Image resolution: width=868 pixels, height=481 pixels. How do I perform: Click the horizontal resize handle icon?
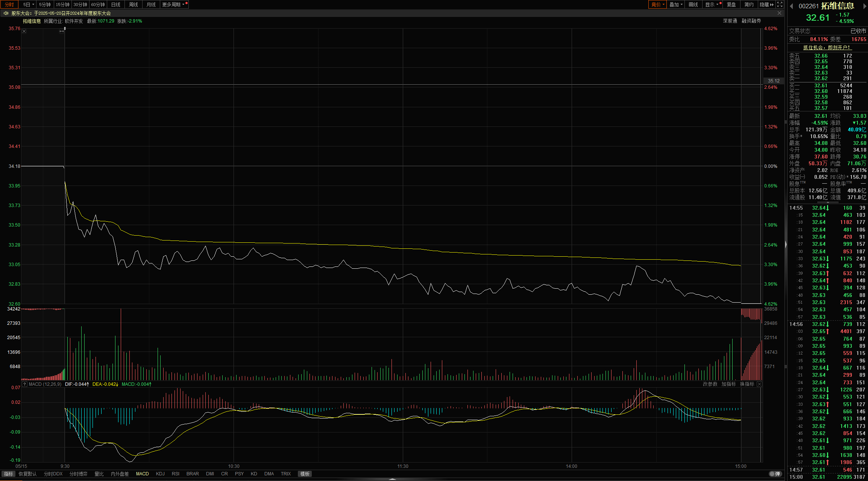point(62,31)
